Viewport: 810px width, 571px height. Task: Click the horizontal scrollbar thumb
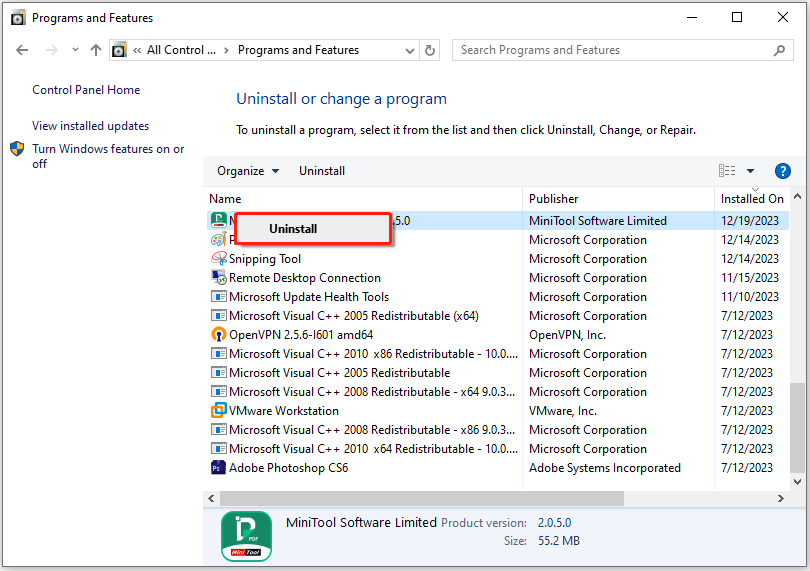[x=422, y=499]
